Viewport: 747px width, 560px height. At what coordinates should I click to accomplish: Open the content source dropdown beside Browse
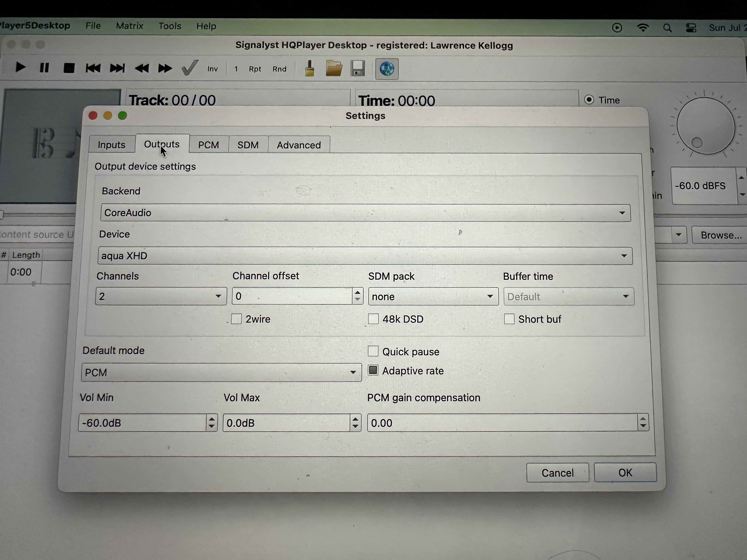[x=678, y=235]
